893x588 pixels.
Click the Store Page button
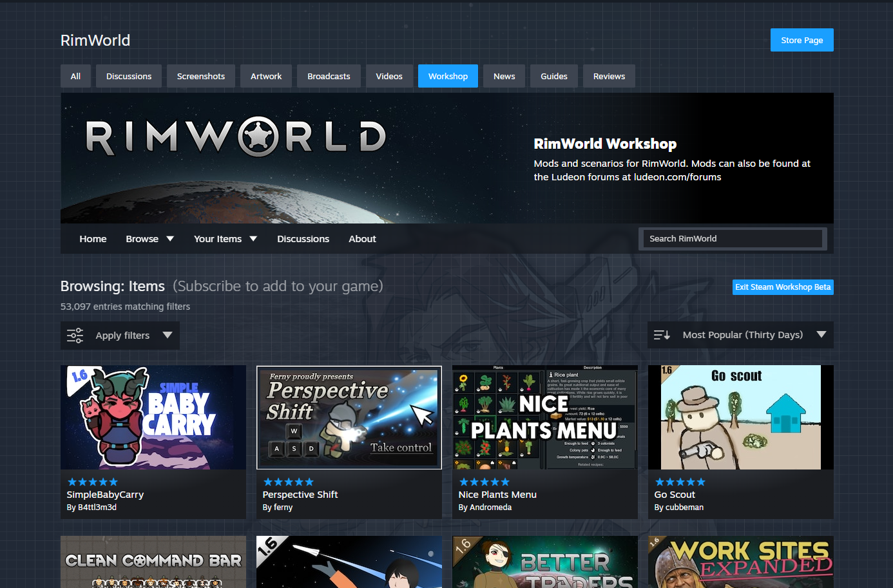(802, 39)
